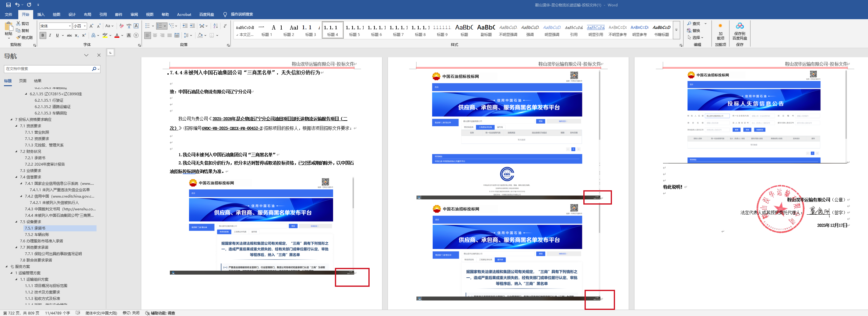This screenshot has width=868, height=316.
Task: Apply a character border
Action: [136, 26]
